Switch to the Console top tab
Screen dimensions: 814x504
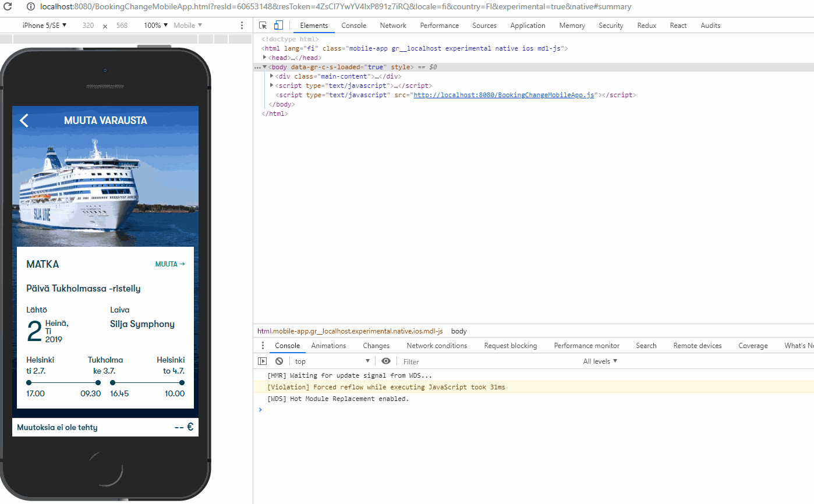pos(354,26)
